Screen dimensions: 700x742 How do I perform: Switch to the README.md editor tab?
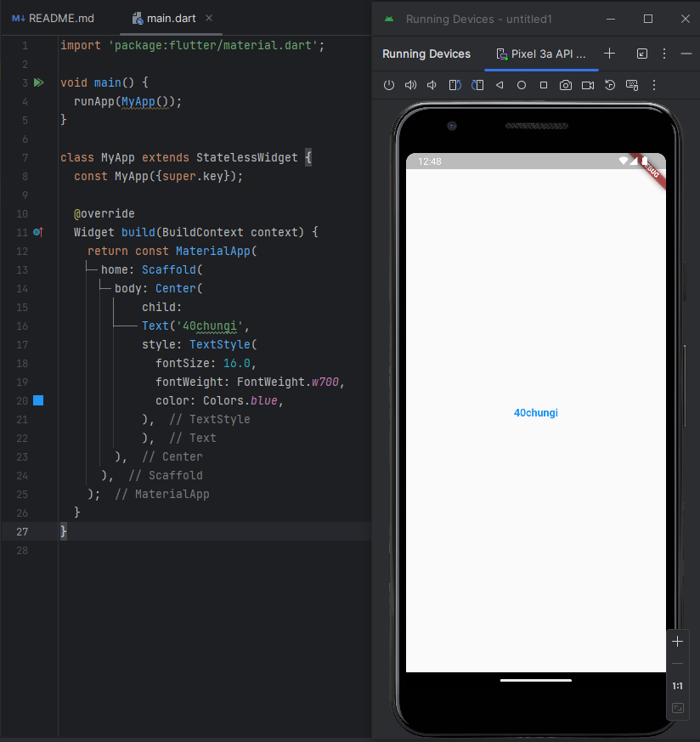click(53, 19)
